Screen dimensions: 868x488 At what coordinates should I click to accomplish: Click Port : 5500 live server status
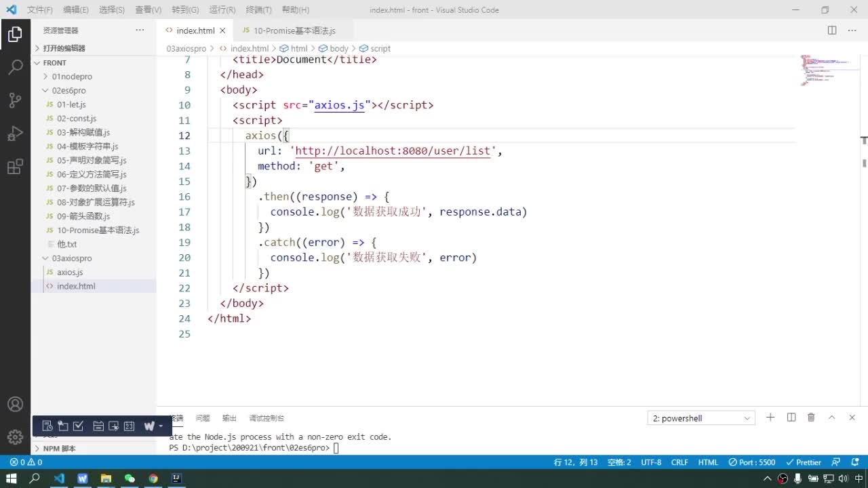[x=751, y=462]
